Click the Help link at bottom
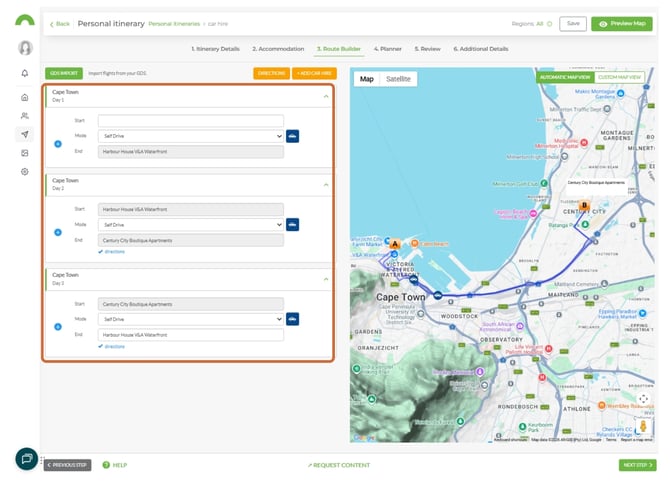The height and width of the screenshot is (482, 670). tap(120, 465)
